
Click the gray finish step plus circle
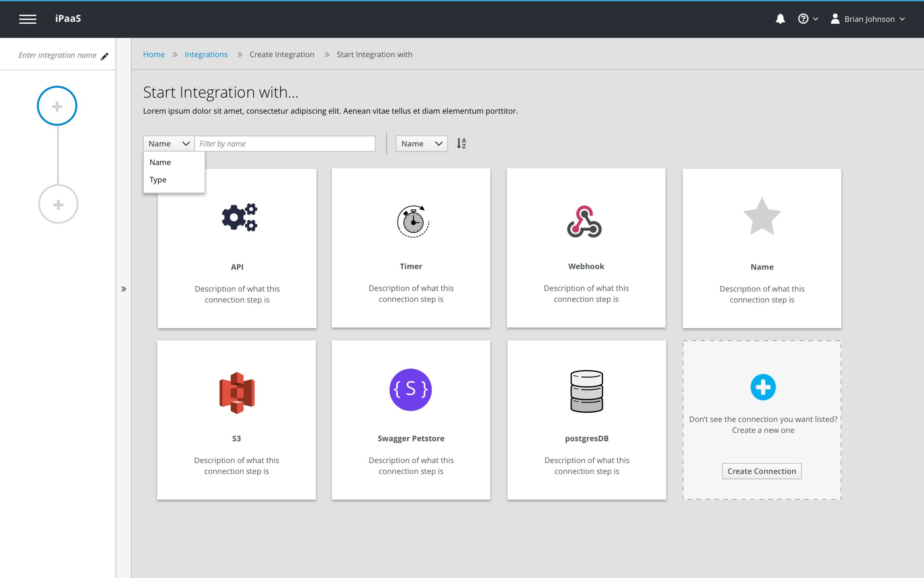(x=58, y=204)
